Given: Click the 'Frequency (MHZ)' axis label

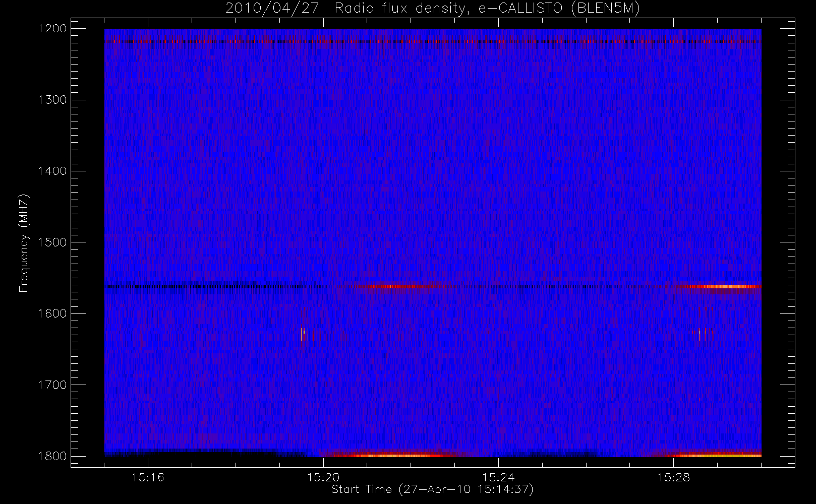Looking at the screenshot, I should (24, 243).
